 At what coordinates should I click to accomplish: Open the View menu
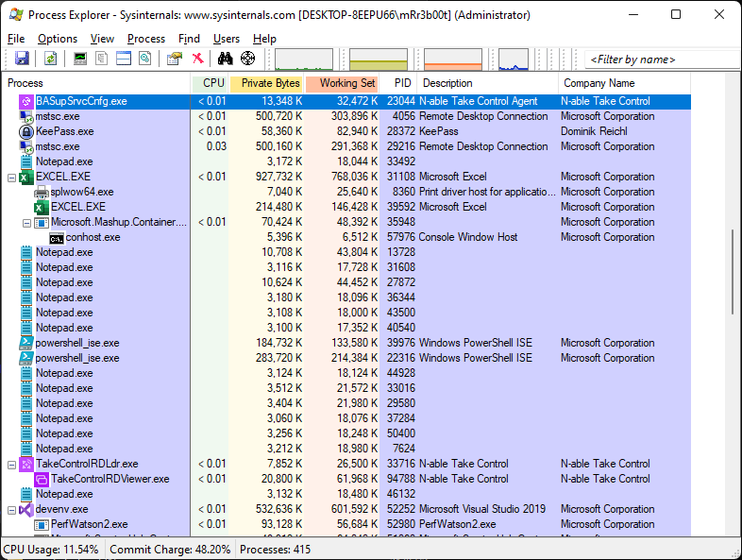pos(102,39)
